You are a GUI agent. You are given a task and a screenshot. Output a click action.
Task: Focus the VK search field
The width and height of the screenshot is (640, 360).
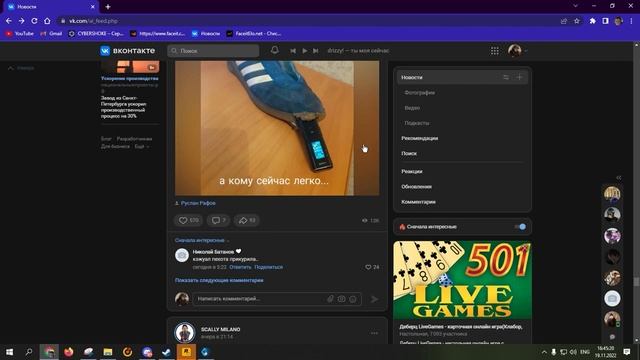(213, 51)
